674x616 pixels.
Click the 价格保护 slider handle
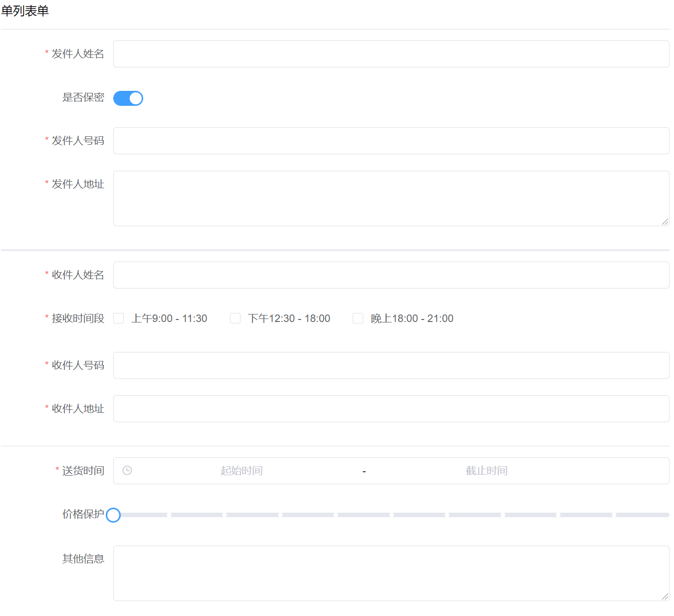pos(113,515)
